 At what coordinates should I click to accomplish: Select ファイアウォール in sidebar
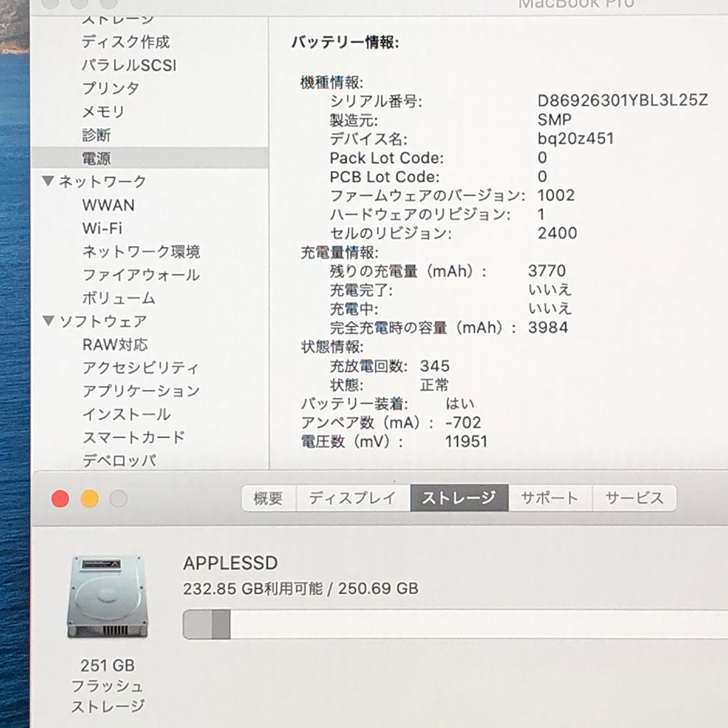tap(141, 275)
